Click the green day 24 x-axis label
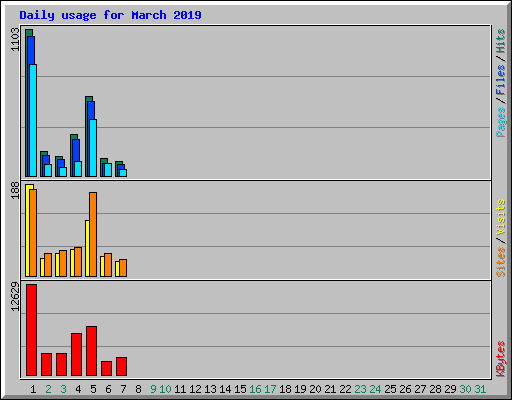This screenshot has height=400, width=512. (x=375, y=389)
